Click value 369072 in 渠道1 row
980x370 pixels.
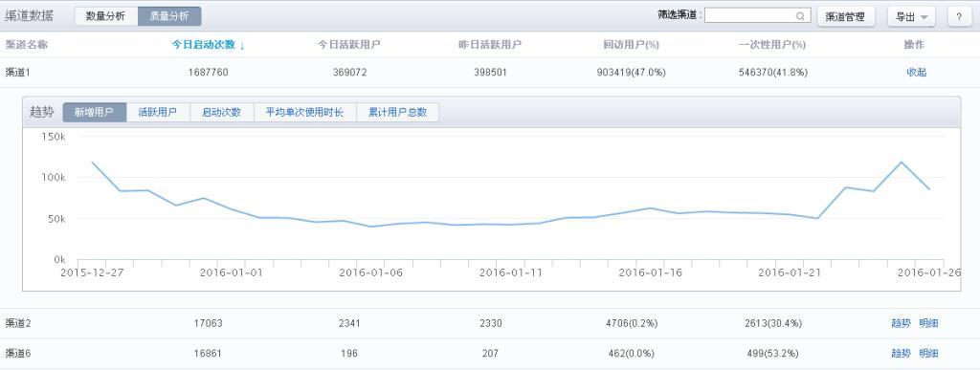point(349,73)
